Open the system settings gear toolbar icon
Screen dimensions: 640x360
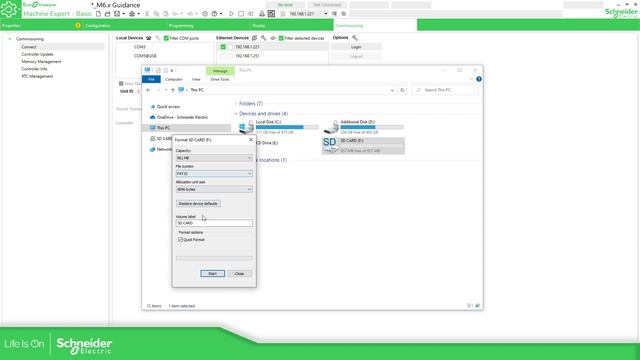tap(205, 14)
